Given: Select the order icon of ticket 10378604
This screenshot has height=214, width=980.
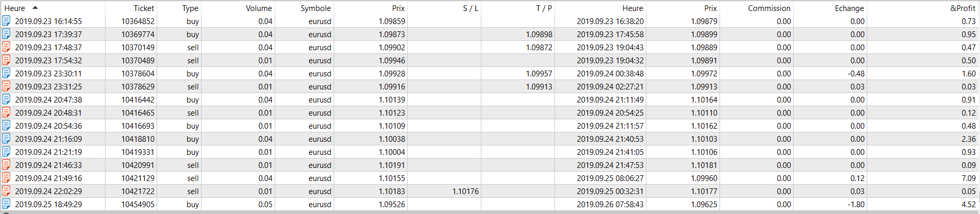Looking at the screenshot, I should point(6,73).
